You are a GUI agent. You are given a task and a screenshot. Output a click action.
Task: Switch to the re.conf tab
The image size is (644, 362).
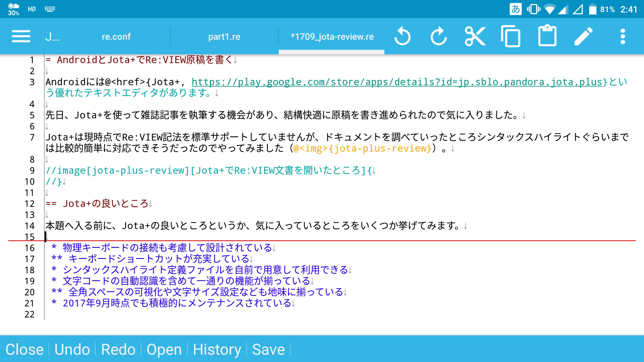pos(116,37)
